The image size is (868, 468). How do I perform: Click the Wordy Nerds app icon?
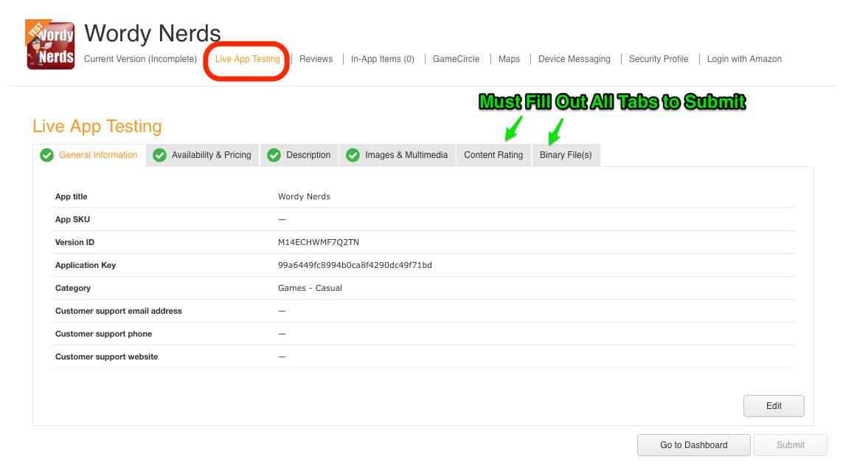[50, 45]
